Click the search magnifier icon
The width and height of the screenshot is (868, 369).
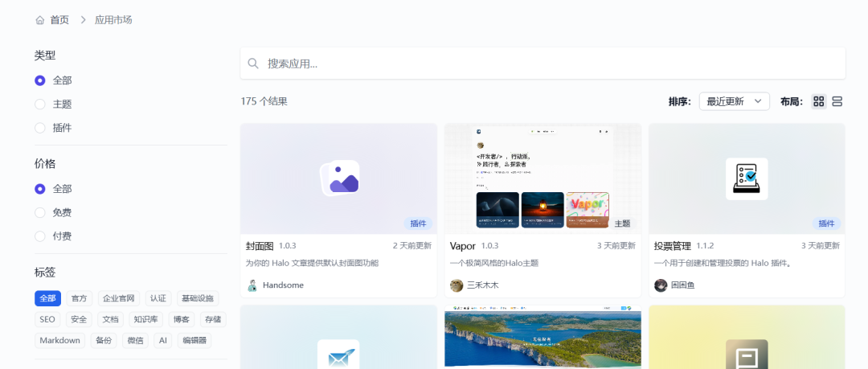coord(253,64)
